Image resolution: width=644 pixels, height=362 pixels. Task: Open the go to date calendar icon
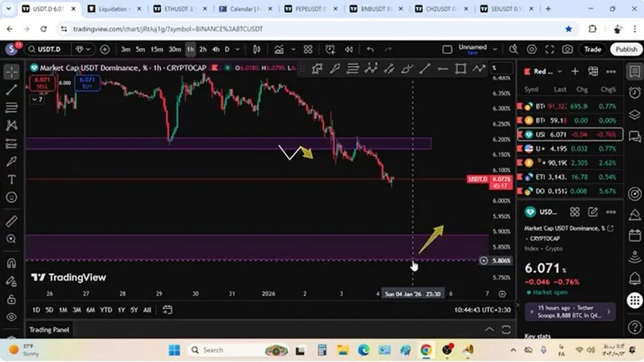167,309
